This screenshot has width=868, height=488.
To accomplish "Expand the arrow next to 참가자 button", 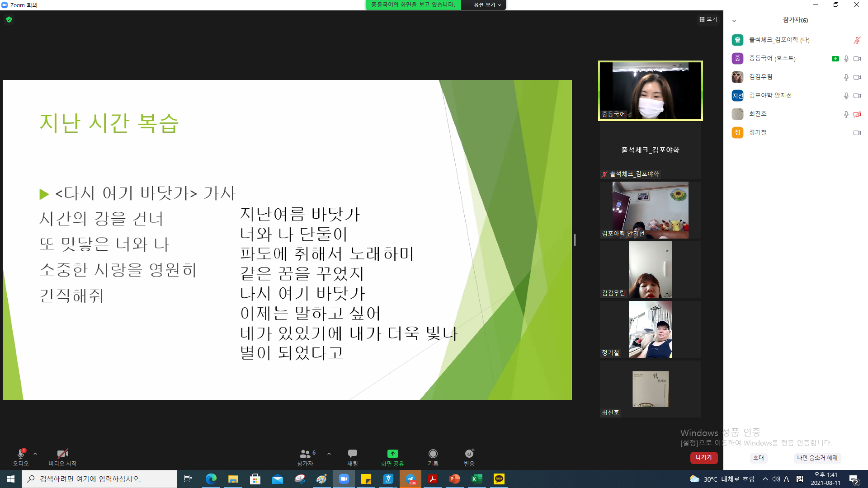I will 329,454.
